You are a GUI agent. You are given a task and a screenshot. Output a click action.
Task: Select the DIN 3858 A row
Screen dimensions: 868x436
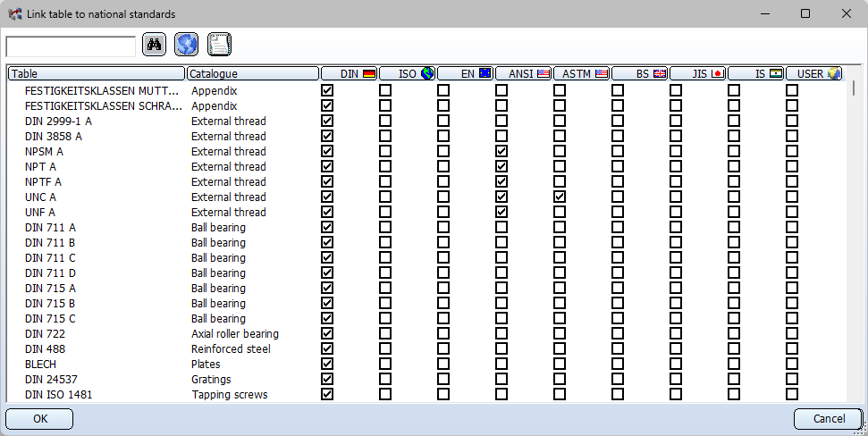tap(53, 136)
